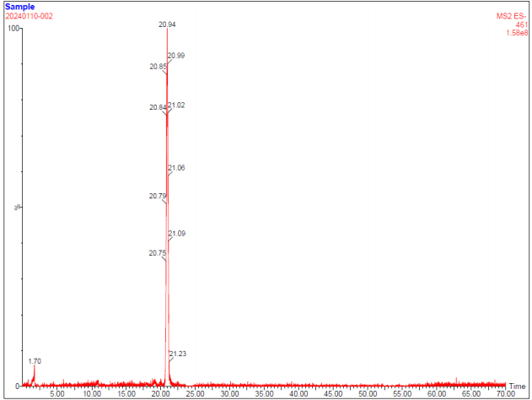Click the 50.00 tick on the time axis
This screenshot has width=532, height=400.
[x=368, y=394]
